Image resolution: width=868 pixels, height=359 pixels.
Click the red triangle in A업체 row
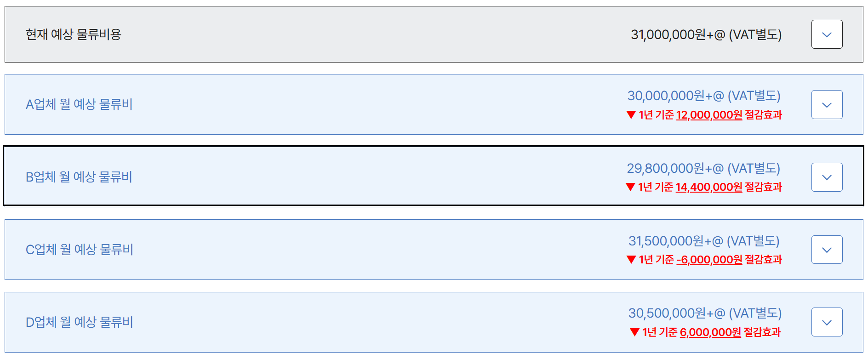(631, 115)
